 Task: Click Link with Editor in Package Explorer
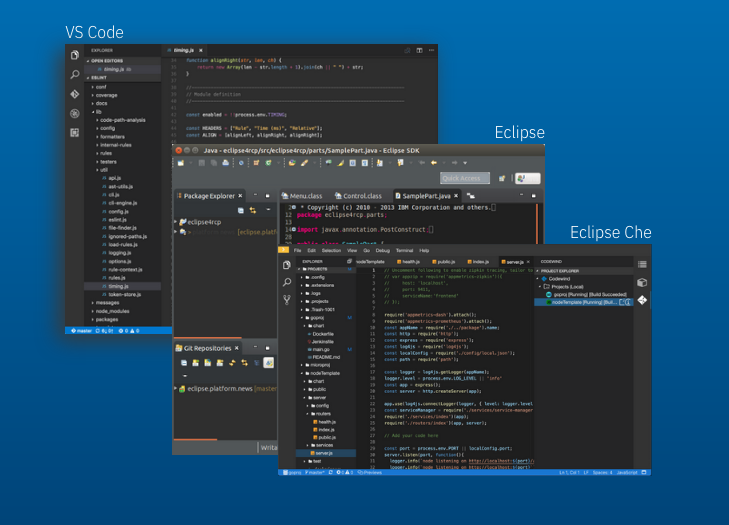click(x=252, y=211)
